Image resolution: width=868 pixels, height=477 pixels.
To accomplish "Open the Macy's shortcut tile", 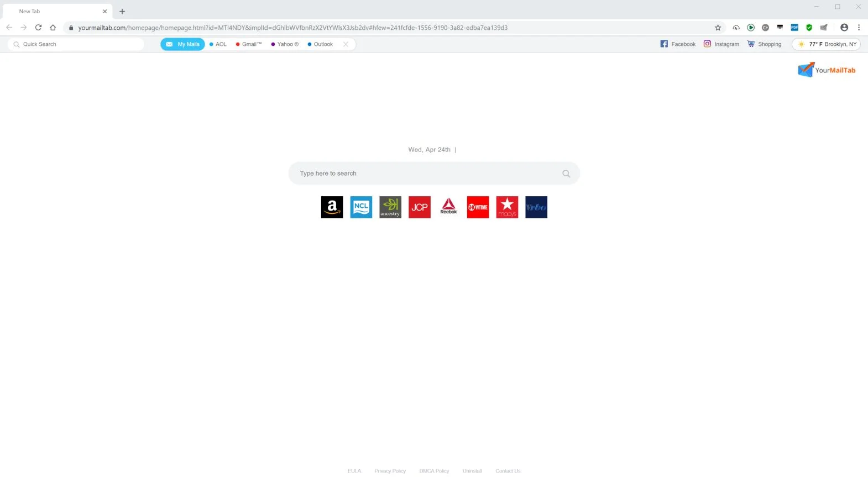I will [507, 207].
